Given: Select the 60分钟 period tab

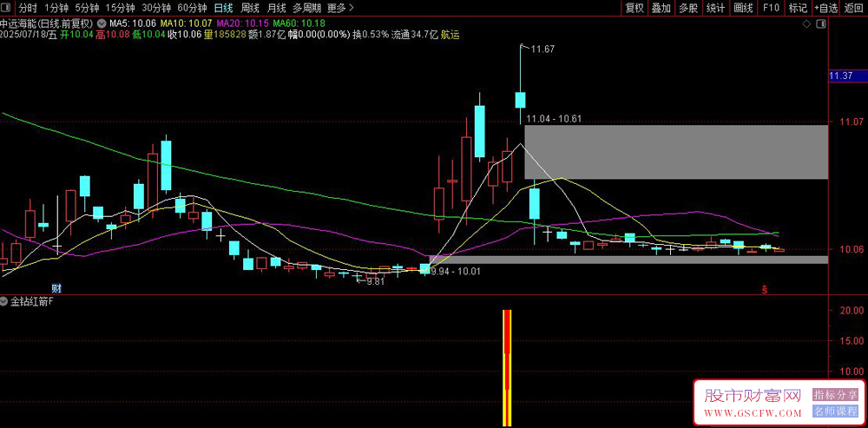Looking at the screenshot, I should [x=192, y=8].
